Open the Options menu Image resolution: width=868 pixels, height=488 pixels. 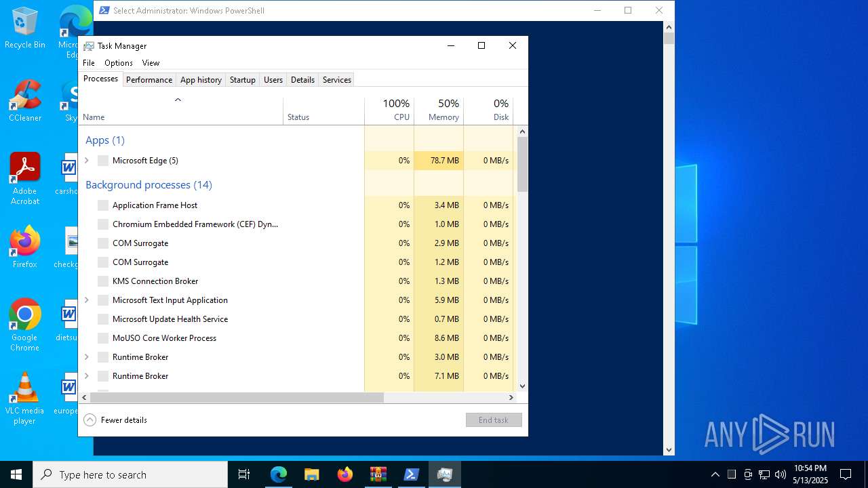(119, 63)
